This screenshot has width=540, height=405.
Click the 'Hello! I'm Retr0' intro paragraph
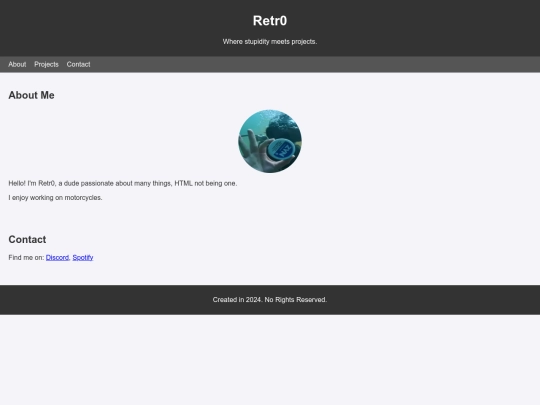coord(123,183)
